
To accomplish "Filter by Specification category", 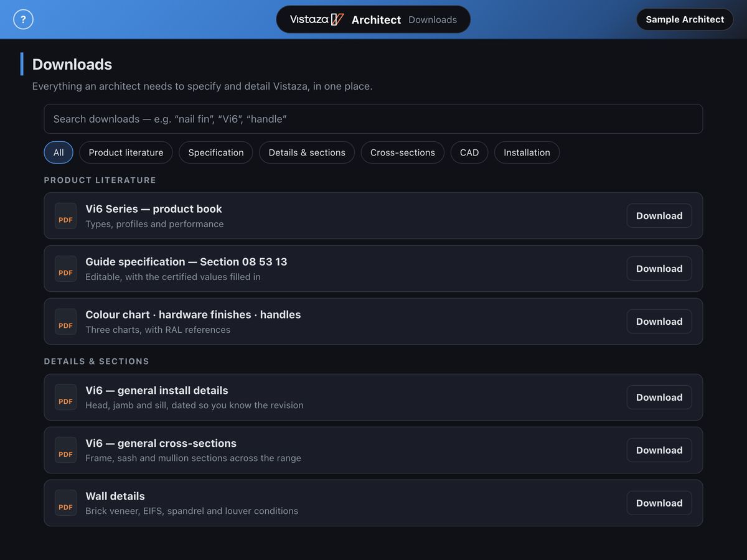I will click(216, 152).
